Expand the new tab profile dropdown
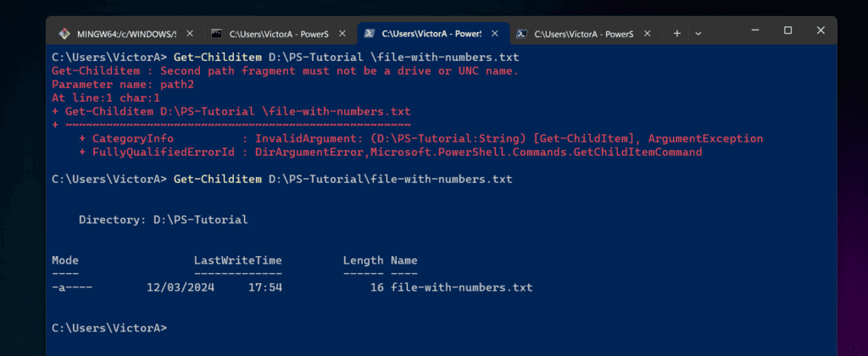Image resolution: width=868 pixels, height=356 pixels. click(698, 34)
